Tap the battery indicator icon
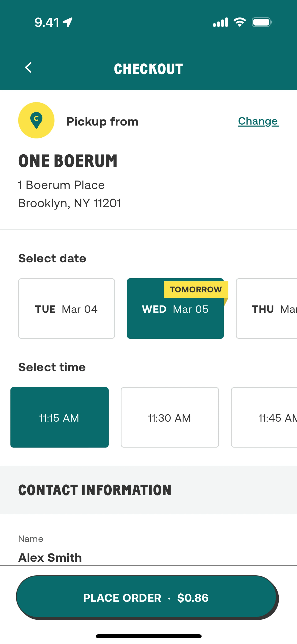The image size is (297, 644). click(262, 22)
